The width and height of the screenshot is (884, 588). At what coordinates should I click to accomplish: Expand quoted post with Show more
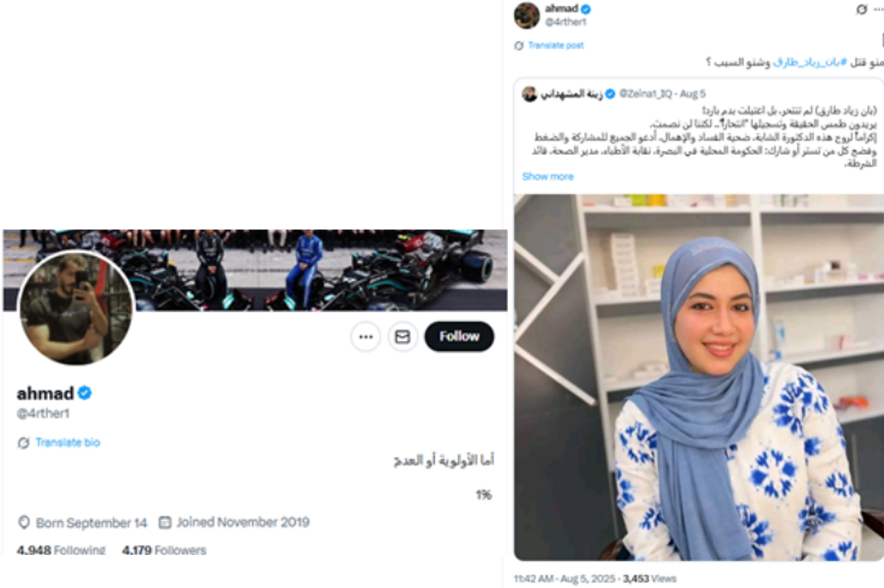pyautogui.click(x=548, y=176)
